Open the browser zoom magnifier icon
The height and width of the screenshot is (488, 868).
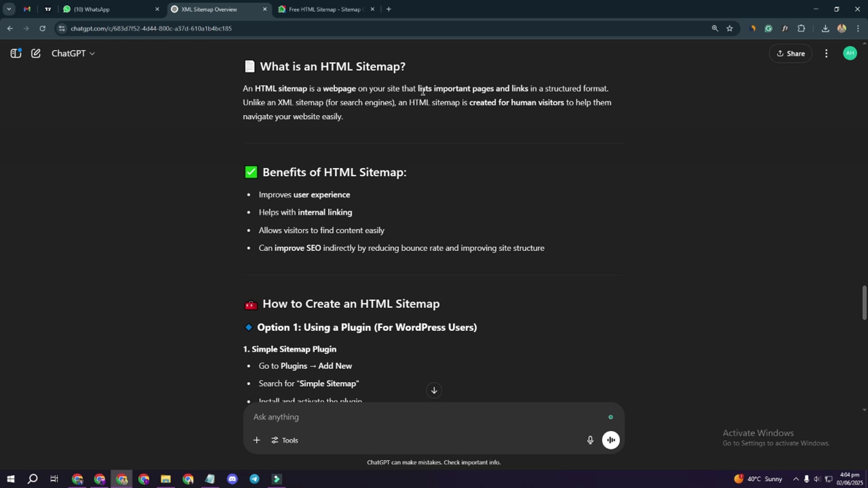715,28
